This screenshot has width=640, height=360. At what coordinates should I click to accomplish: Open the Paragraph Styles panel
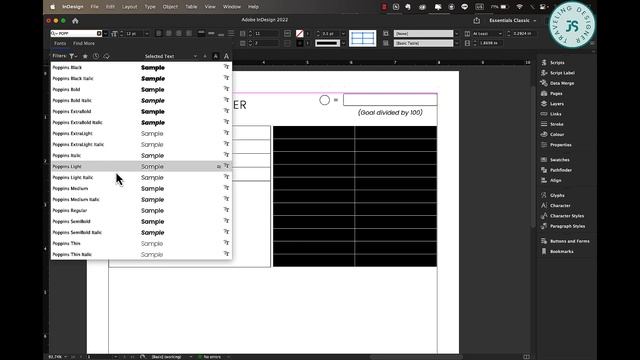click(563, 226)
